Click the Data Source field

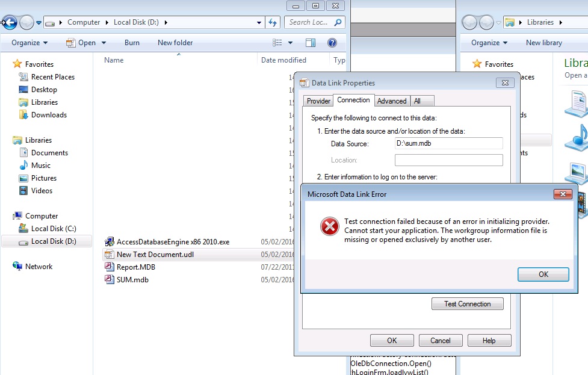click(x=448, y=143)
